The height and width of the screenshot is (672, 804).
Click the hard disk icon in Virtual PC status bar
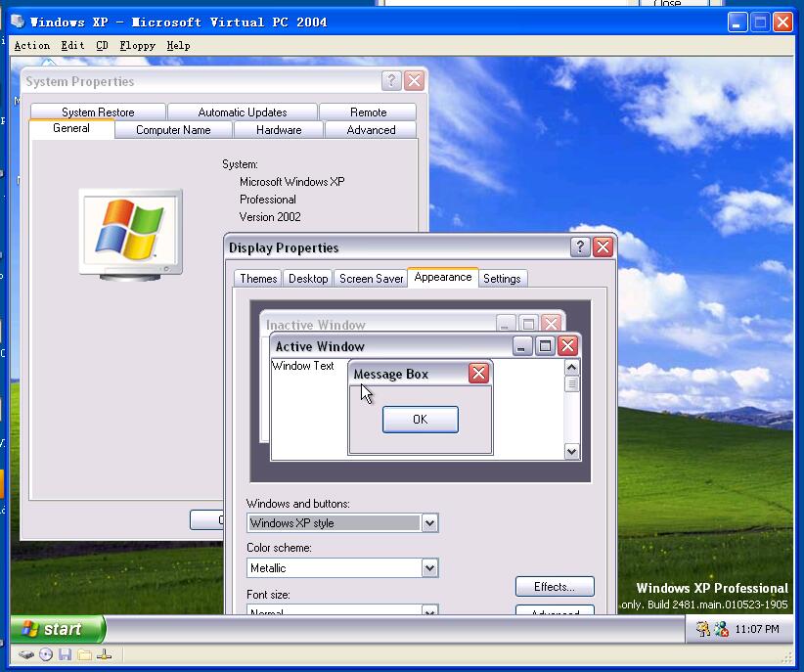click(x=26, y=654)
